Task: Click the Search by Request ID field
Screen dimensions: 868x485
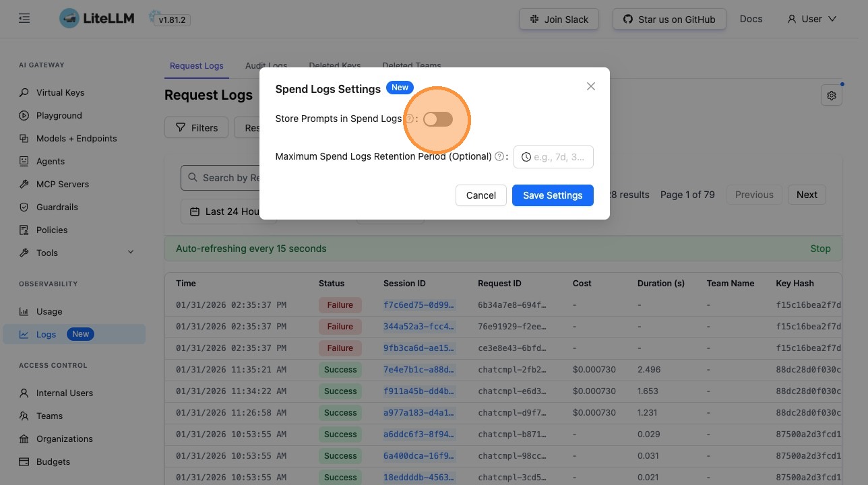Action: 220,178
